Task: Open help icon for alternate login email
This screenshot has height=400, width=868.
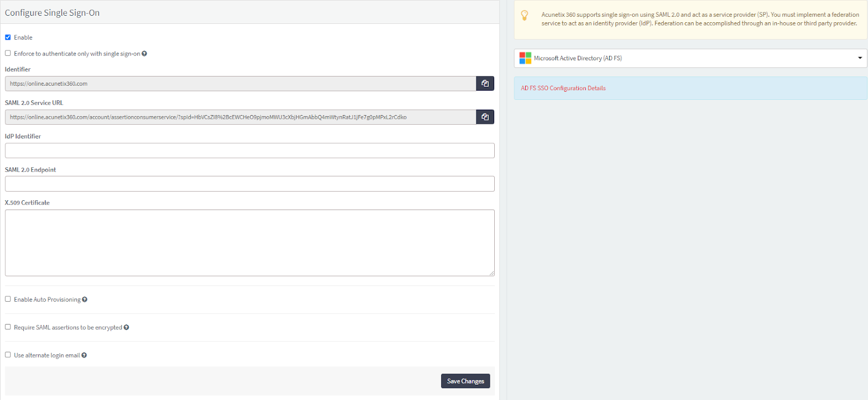Action: [84, 355]
